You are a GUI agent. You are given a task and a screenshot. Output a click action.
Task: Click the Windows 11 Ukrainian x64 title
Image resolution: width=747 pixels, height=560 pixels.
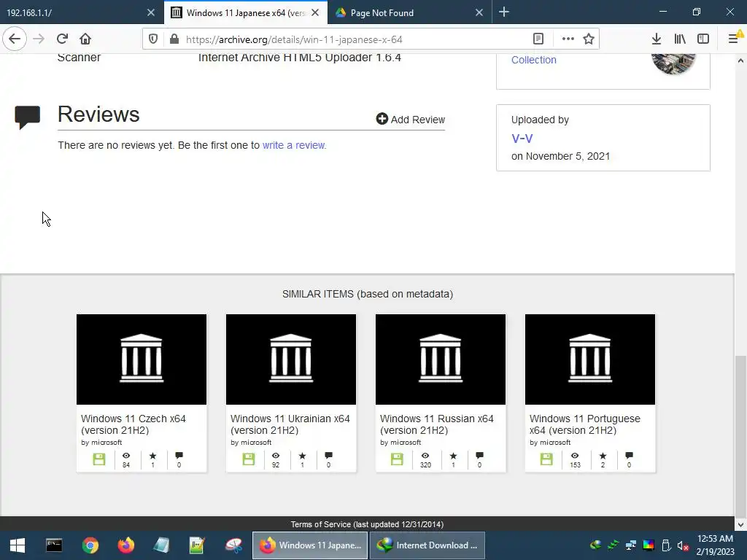pyautogui.click(x=290, y=424)
